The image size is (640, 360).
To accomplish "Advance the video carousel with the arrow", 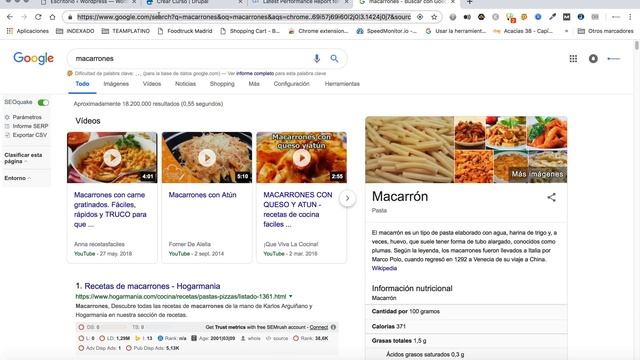I will (x=347, y=198).
